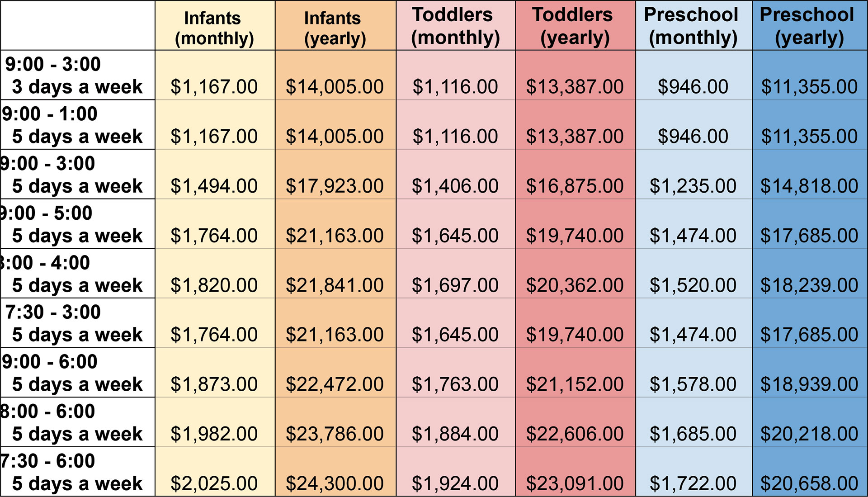Click the $1,235.00 preschool monthly cell
Screen dimensions: 868x497
(x=693, y=186)
